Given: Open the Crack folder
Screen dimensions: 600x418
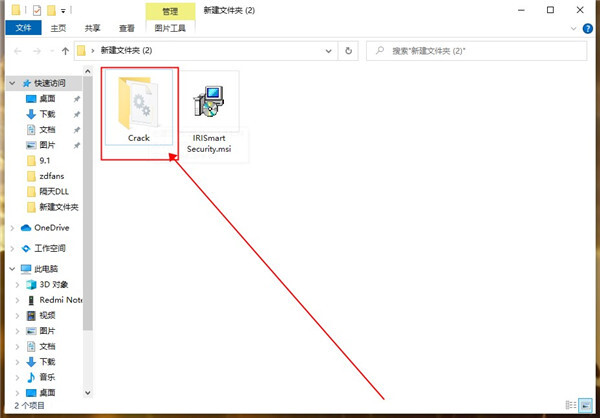Looking at the screenshot, I should (x=139, y=108).
